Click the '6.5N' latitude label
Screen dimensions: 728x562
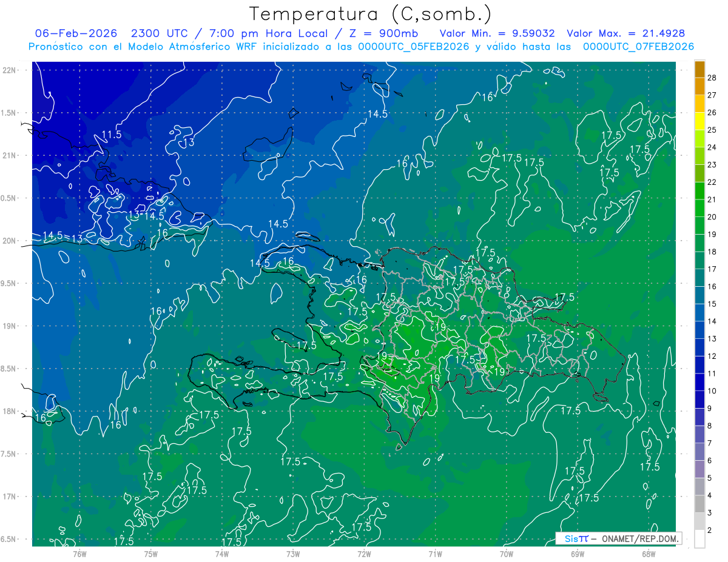pos(9,539)
